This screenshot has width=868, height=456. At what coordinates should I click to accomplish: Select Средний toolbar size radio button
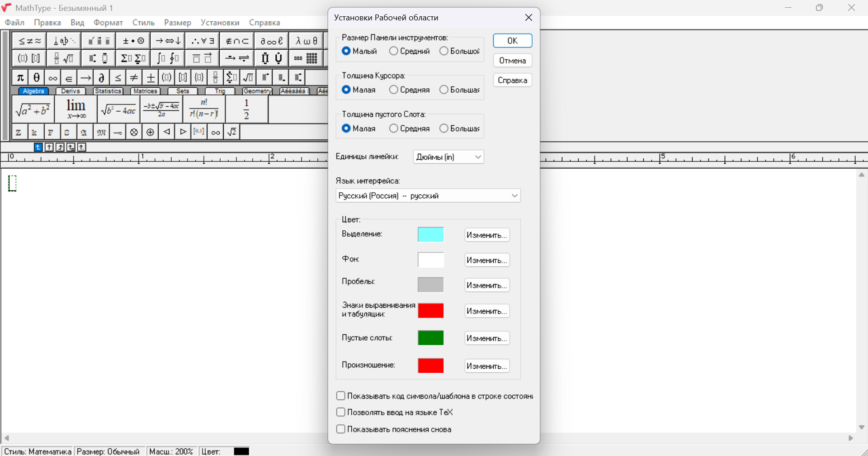click(410, 51)
